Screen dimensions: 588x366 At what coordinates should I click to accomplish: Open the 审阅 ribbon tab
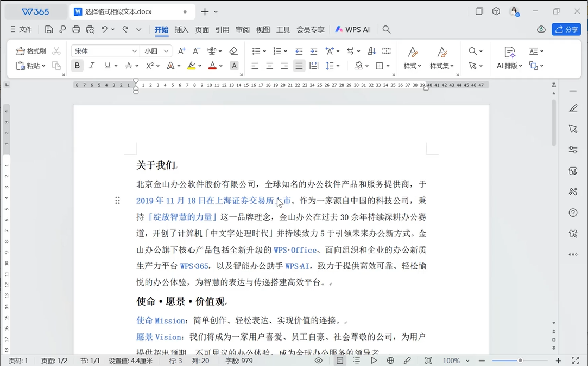tap(243, 29)
